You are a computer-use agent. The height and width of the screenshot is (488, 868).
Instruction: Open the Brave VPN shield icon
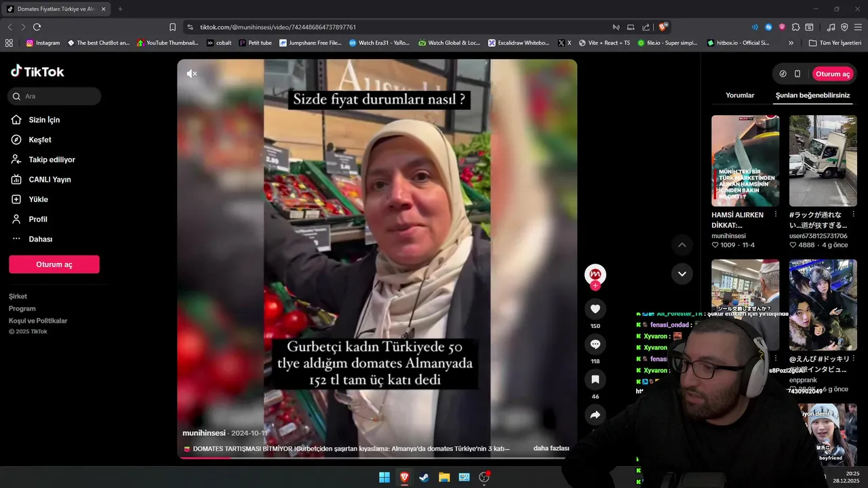[x=844, y=27]
